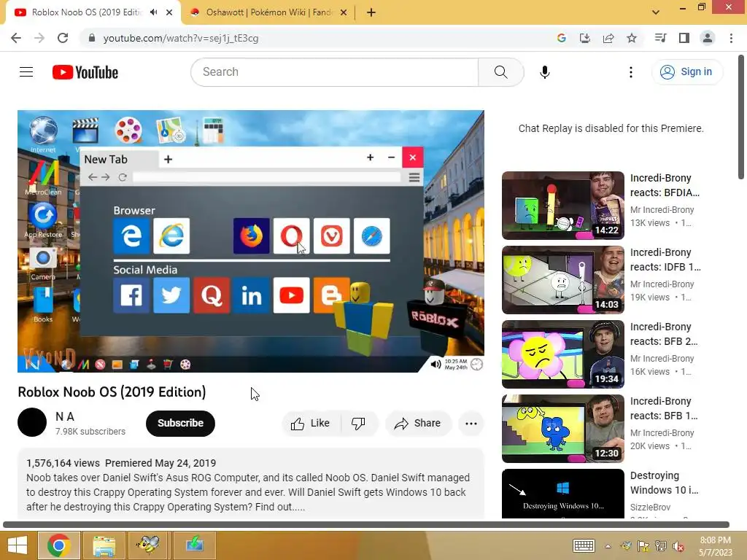Open YouTube settings three-dot menu

(631, 72)
